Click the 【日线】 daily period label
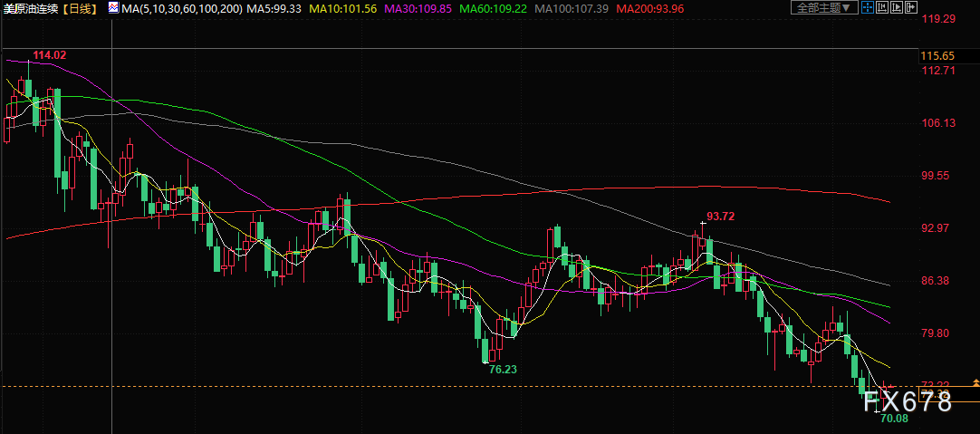 80,8
